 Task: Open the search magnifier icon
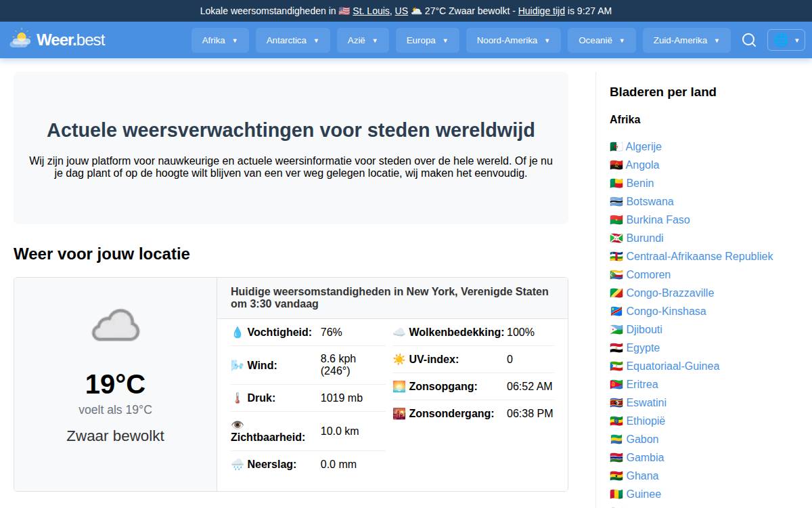tap(749, 40)
